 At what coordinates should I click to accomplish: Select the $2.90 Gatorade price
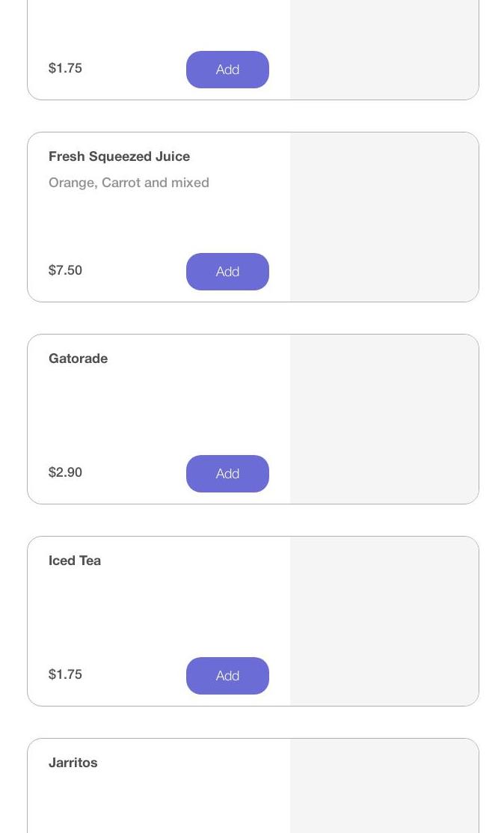click(x=65, y=472)
